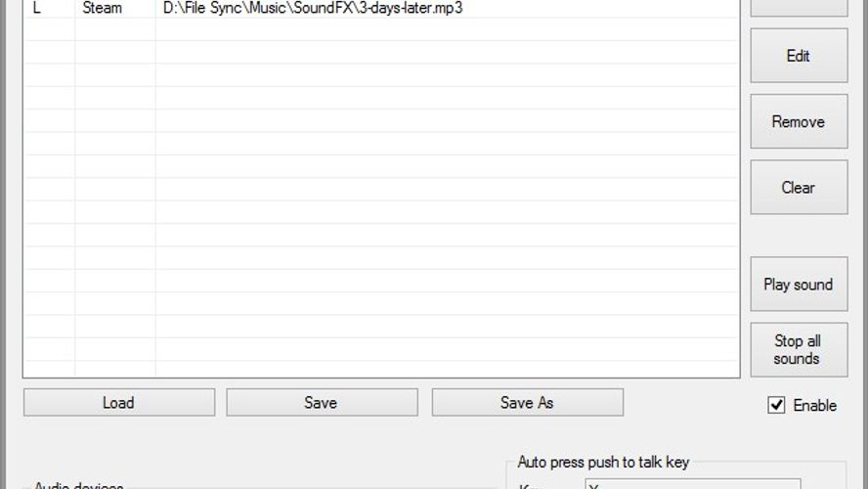868x489 pixels.
Task: Uncheck the Enable checkbox
Action: [x=776, y=405]
